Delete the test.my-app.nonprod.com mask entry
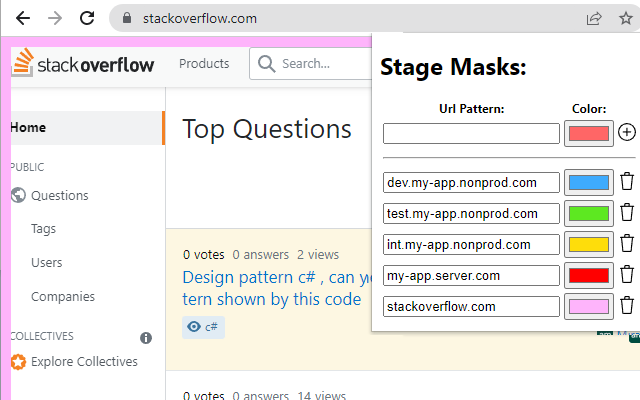Screen dimensions: 640x400 click(x=627, y=213)
